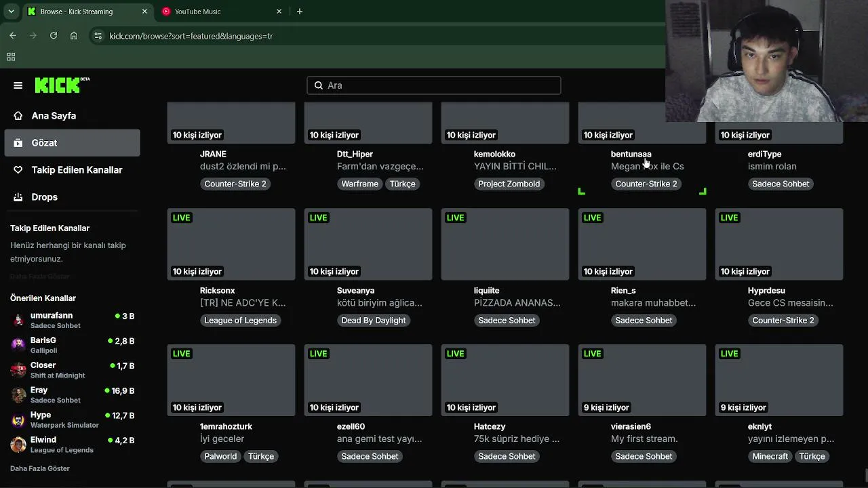
Task: Open a new browser tab
Action: pos(300,12)
